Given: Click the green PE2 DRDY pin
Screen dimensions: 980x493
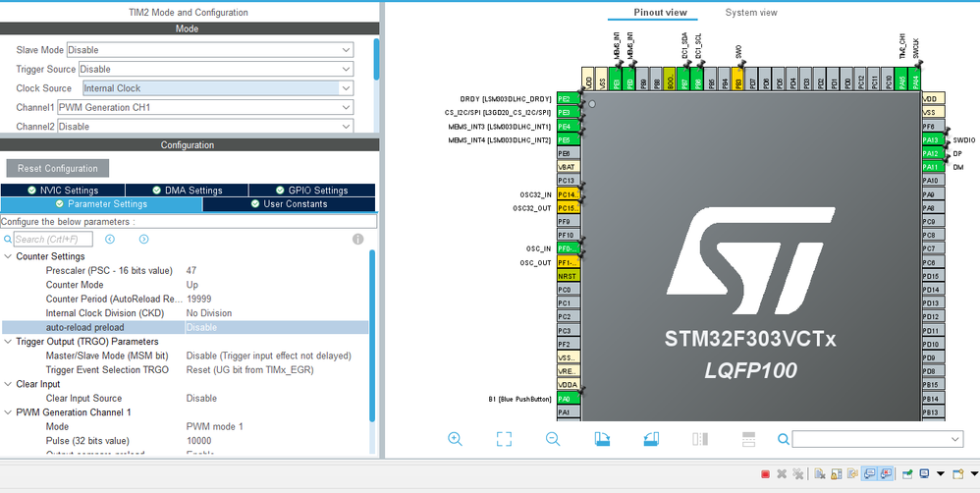Looking at the screenshot, I should pyautogui.click(x=569, y=99).
